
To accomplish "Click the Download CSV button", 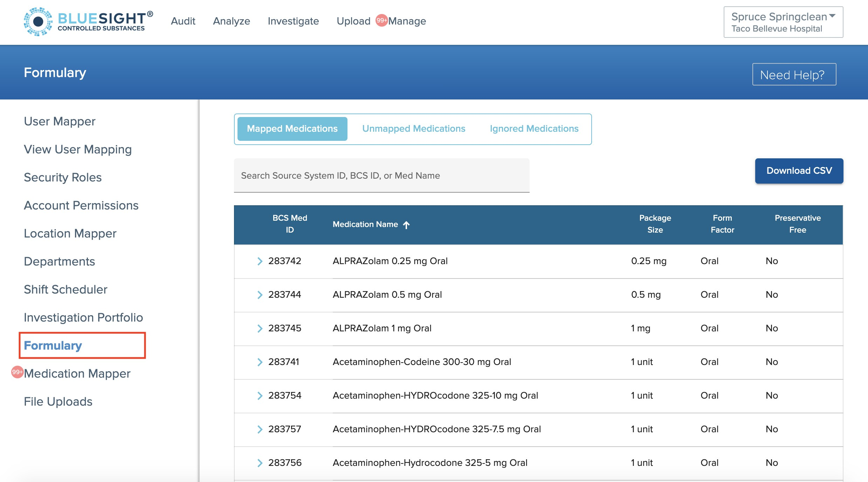I will pos(799,171).
